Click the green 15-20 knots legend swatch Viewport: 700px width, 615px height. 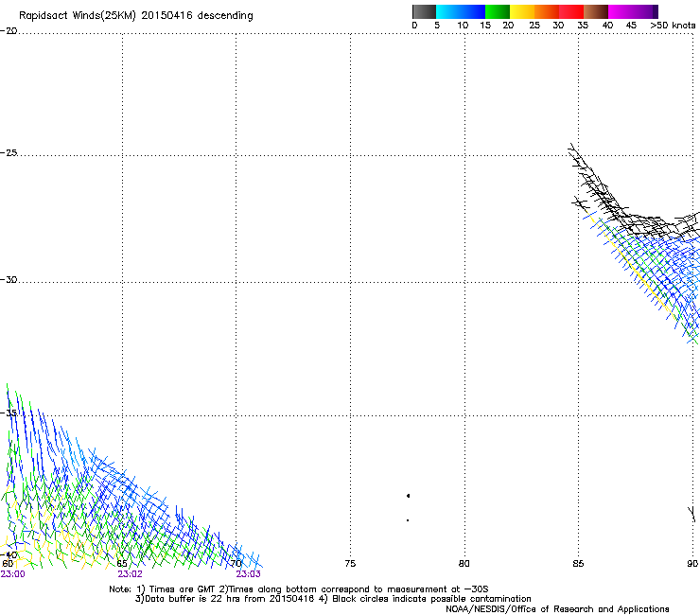[x=498, y=11]
